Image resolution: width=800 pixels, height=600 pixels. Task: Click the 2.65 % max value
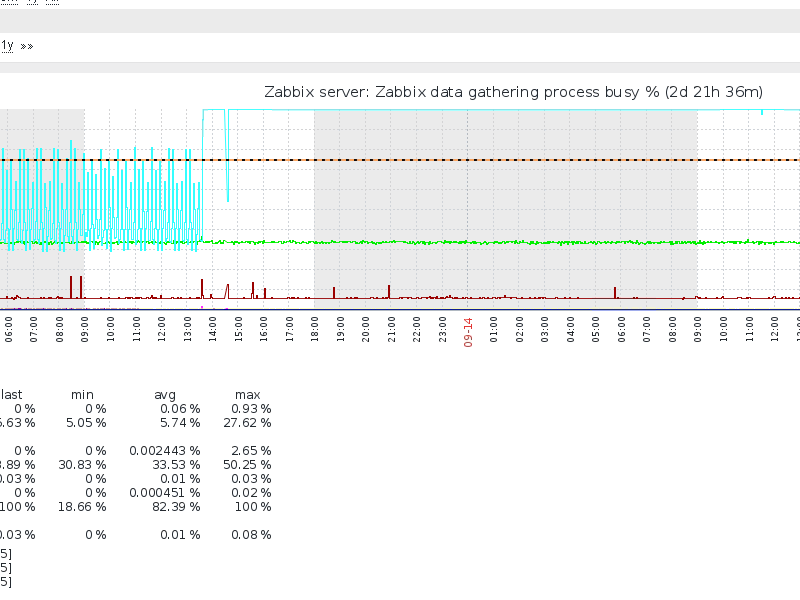[251, 451]
